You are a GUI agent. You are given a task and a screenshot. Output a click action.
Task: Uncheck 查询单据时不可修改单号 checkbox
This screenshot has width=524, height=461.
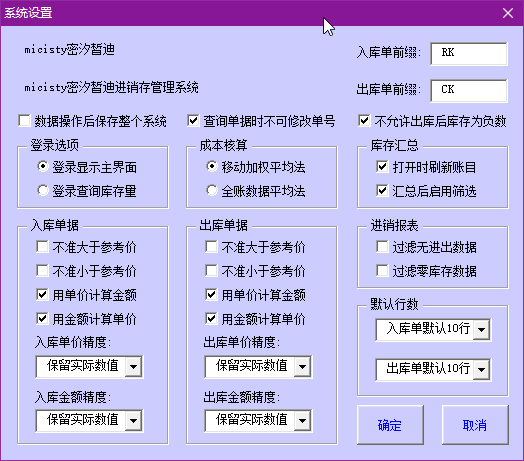coord(193,121)
